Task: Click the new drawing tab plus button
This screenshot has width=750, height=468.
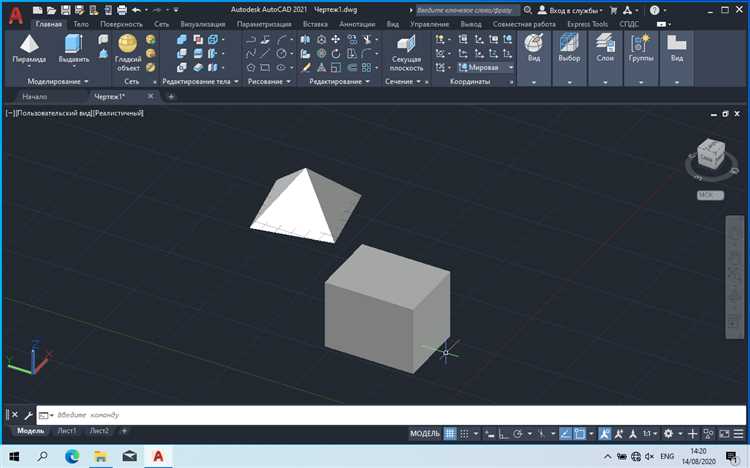Action: point(171,97)
